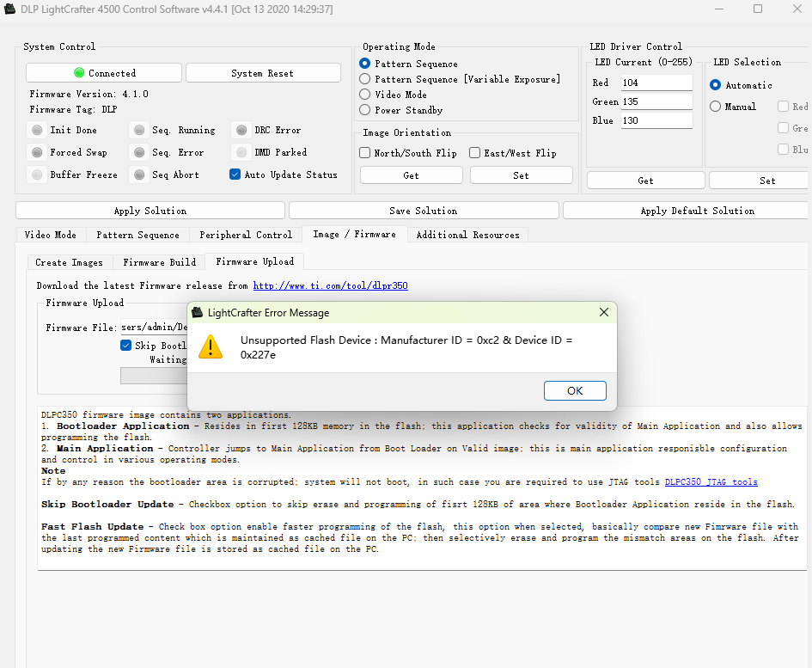The image size is (812, 668).
Task: Click Set under Image Orientation
Action: 521,175
